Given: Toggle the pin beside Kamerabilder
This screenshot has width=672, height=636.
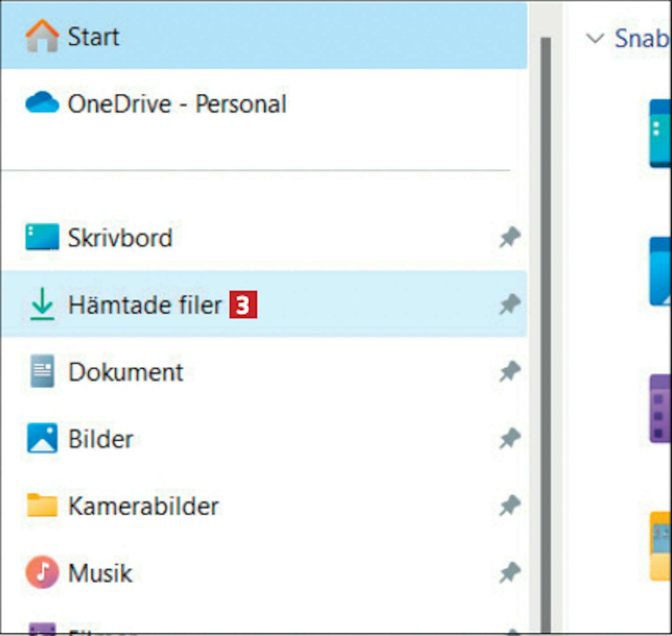Looking at the screenshot, I should coord(510,506).
